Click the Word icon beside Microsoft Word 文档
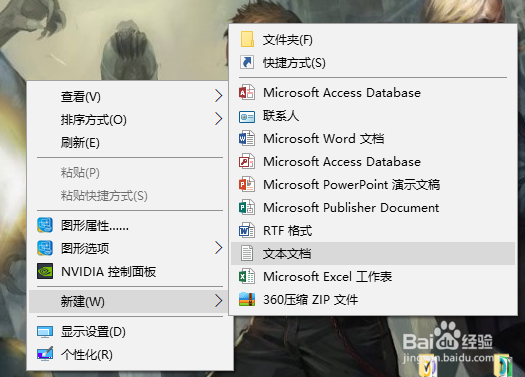 click(x=247, y=138)
